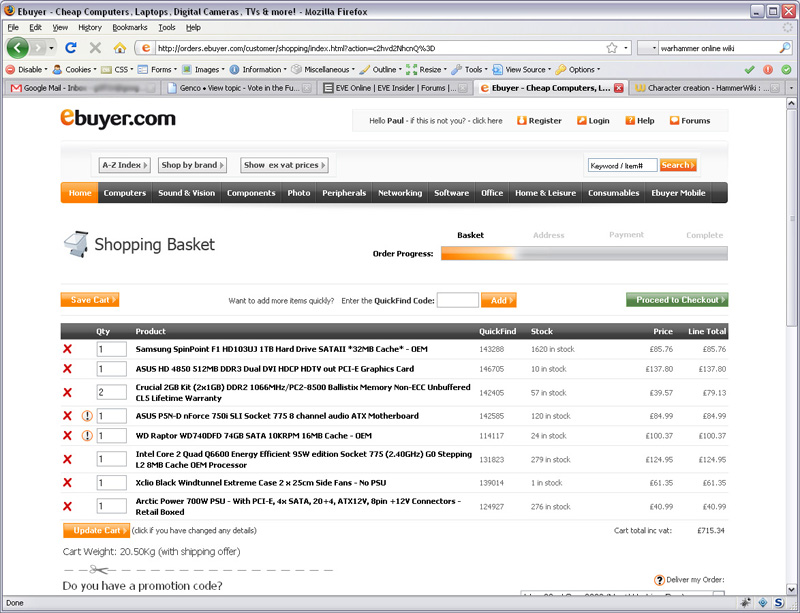Open the Bookmarks menu
The width and height of the screenshot is (800, 613).
point(130,28)
